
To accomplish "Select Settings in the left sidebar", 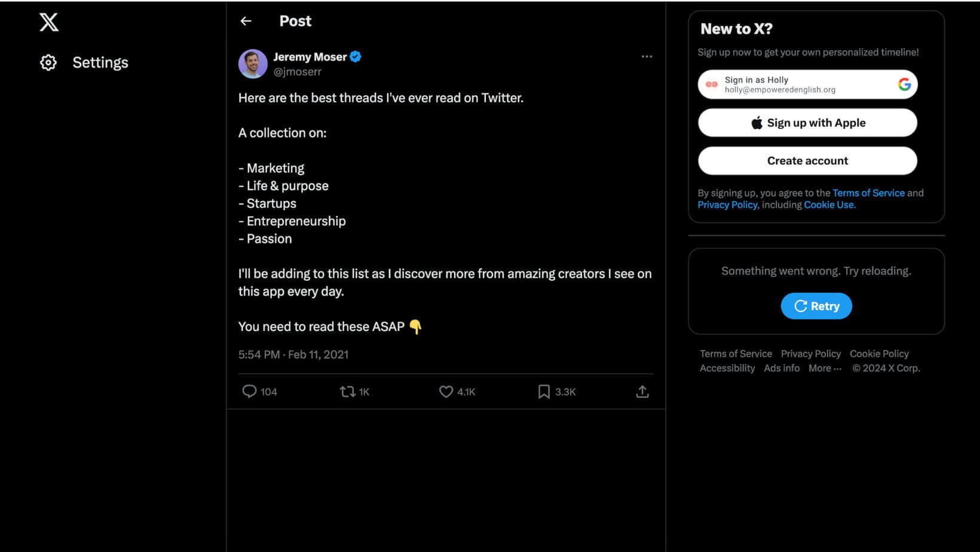I will (x=100, y=62).
